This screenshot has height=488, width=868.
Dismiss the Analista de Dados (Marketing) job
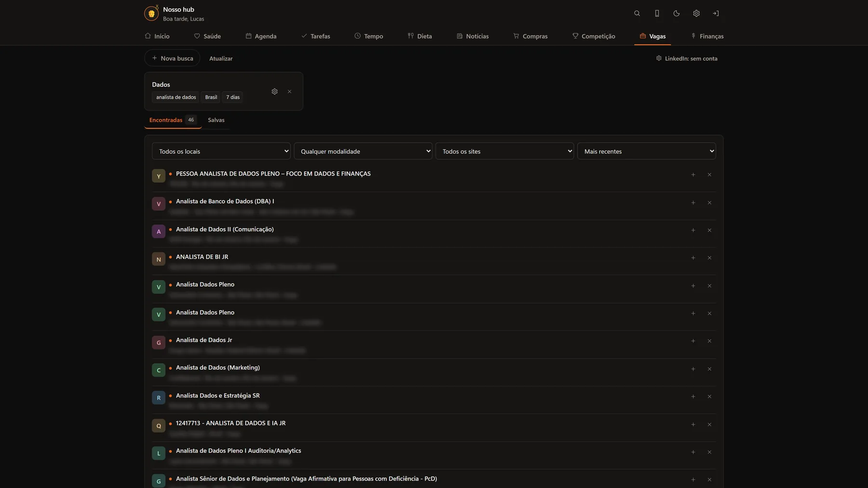pyautogui.click(x=709, y=369)
